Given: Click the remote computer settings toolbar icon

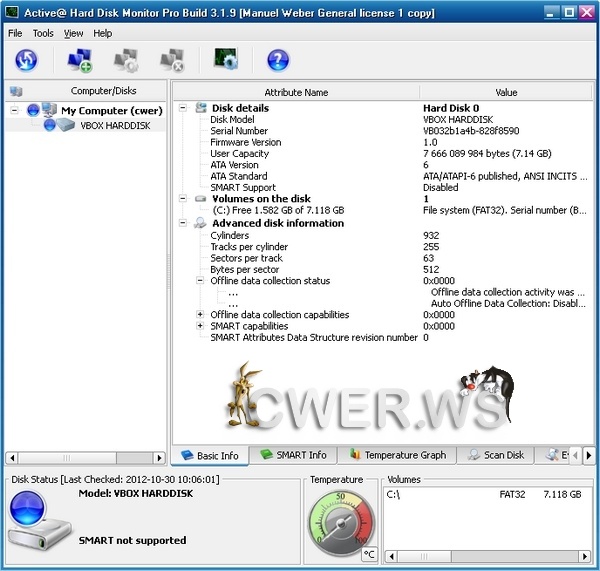Looking at the screenshot, I should click(x=126, y=61).
